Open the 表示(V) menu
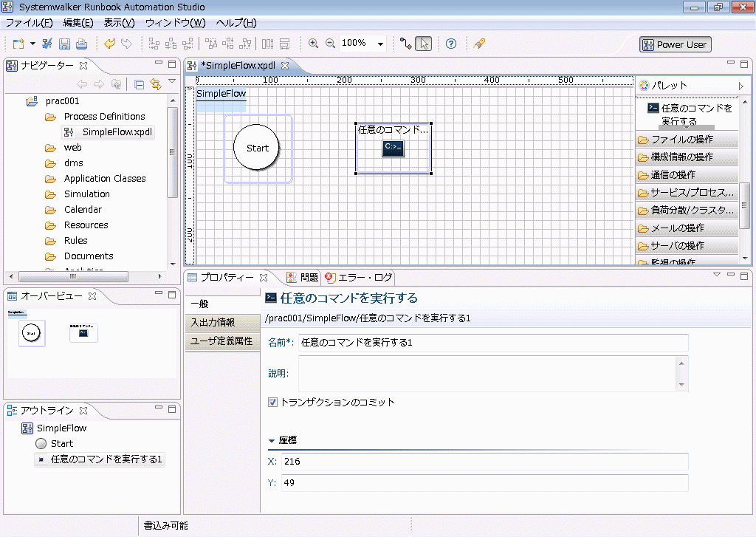The width and height of the screenshot is (756, 537). click(x=119, y=23)
